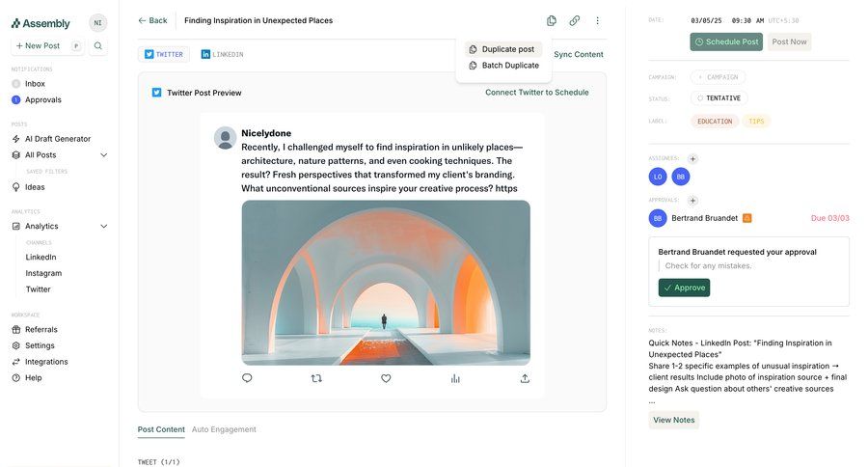Click the Tips label tag
Screen dimensions: 868x467
756,122
